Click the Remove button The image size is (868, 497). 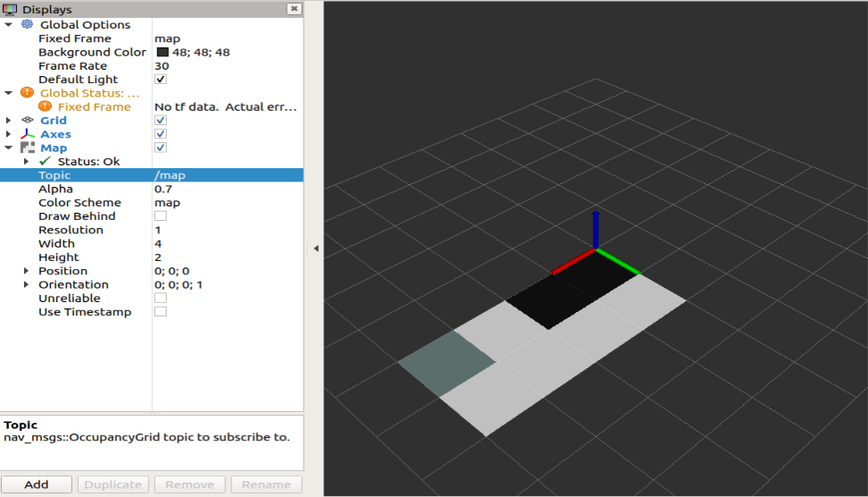pyautogui.click(x=190, y=484)
